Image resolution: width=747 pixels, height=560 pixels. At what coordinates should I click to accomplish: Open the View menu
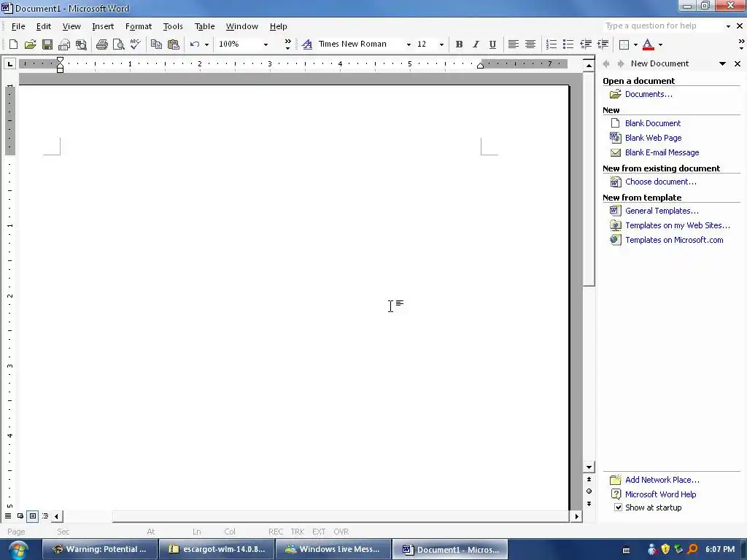(x=71, y=26)
